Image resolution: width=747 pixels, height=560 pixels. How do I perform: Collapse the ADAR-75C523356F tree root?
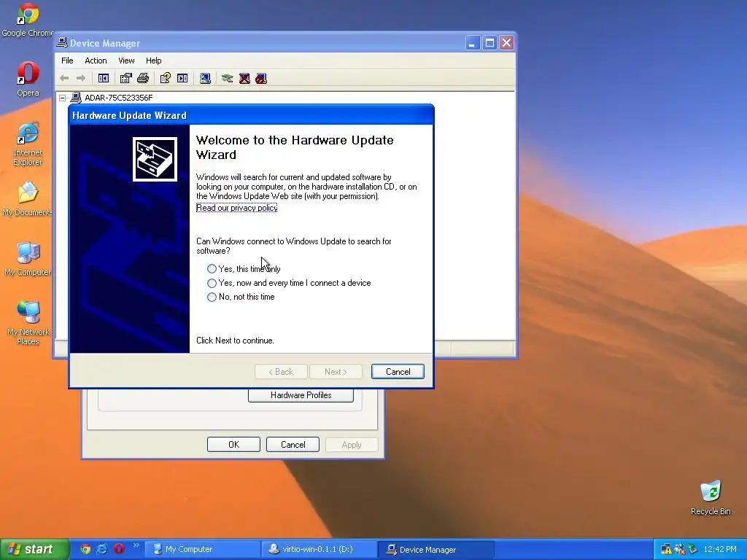pos(63,98)
